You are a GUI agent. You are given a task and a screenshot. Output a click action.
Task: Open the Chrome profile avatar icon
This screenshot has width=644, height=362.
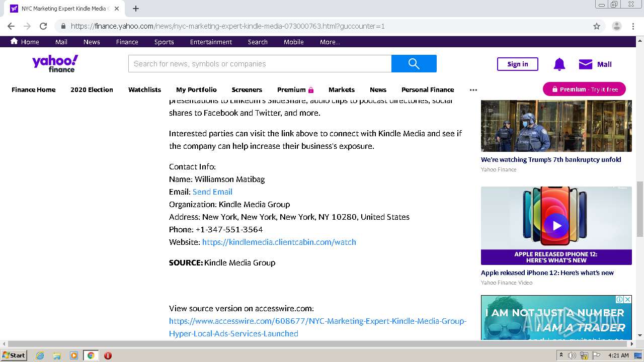(617, 26)
